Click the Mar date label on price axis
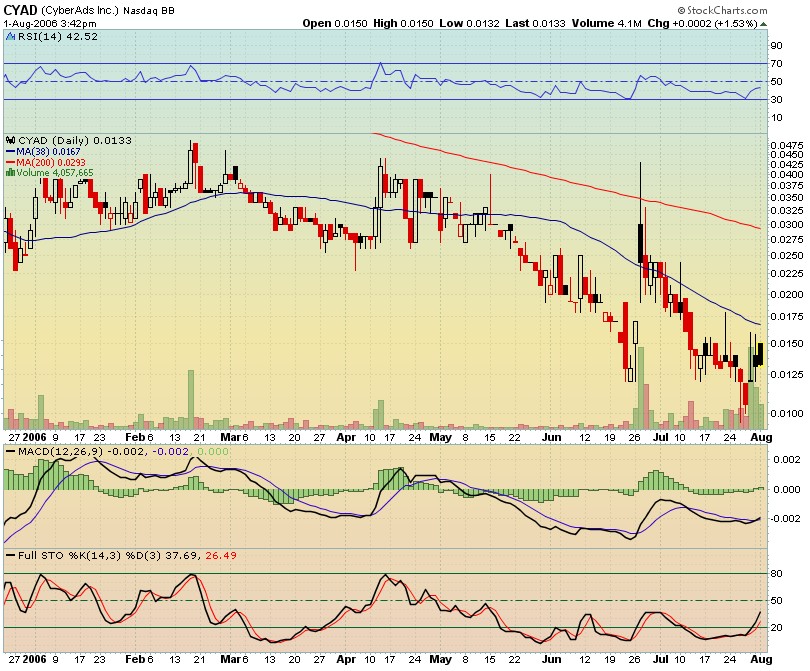 coord(232,437)
